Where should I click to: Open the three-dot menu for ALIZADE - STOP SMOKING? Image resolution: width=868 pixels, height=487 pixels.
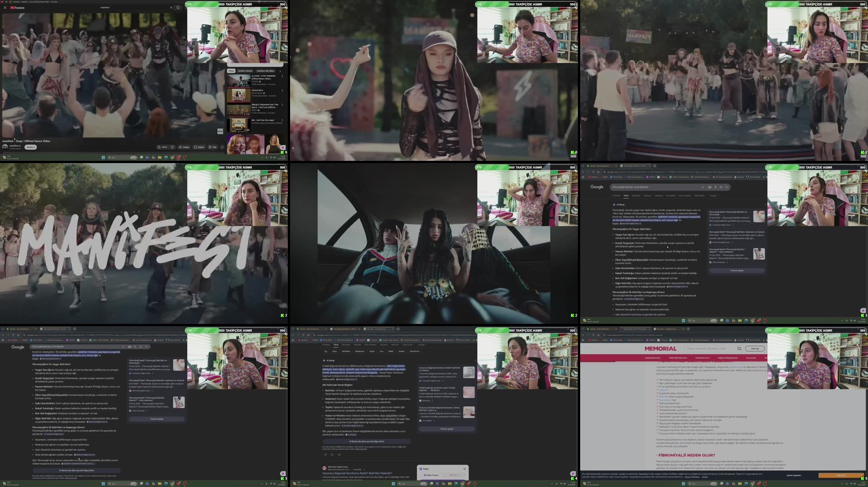282,76
